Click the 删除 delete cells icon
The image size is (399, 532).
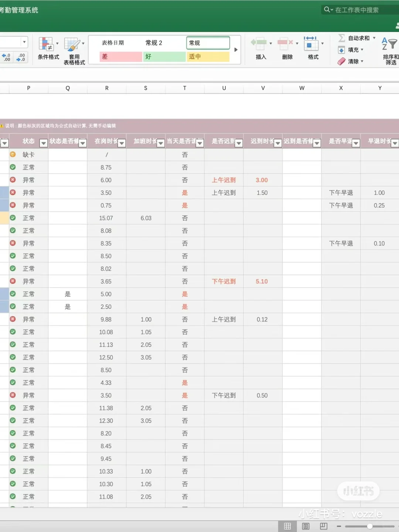[285, 44]
